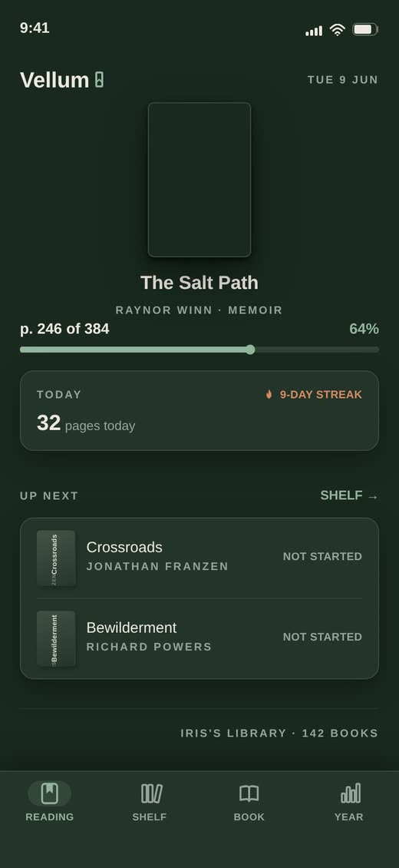Tap the Year bar chart icon

click(348, 793)
